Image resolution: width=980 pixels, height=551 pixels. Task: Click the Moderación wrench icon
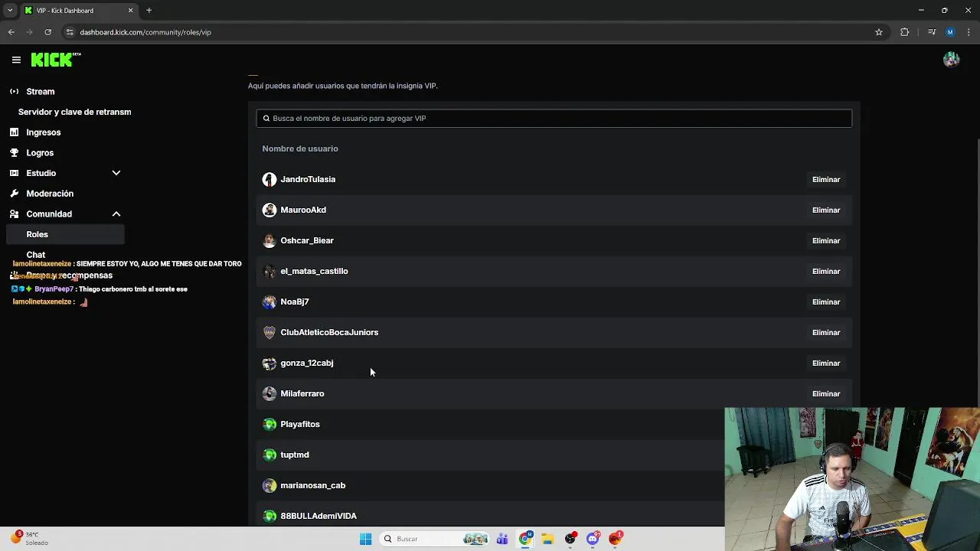(x=14, y=194)
